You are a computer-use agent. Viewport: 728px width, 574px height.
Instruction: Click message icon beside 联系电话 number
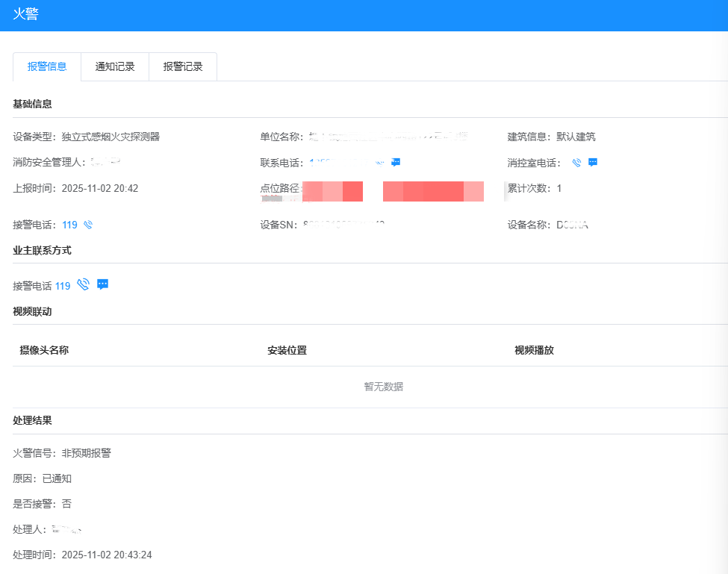396,162
